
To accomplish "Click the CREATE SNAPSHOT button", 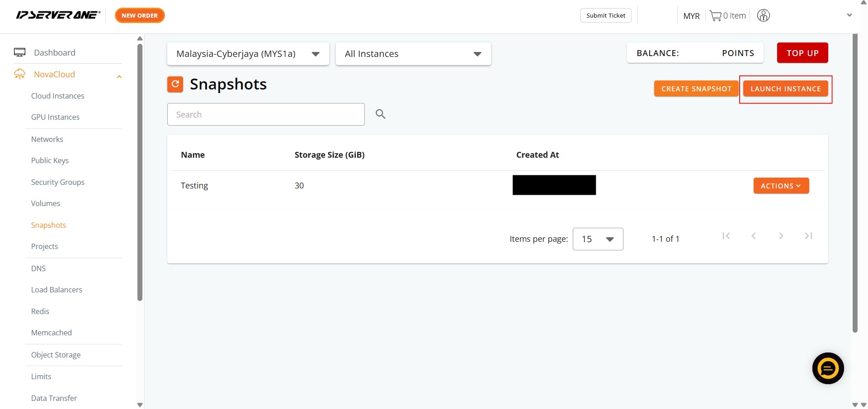I will point(696,89).
